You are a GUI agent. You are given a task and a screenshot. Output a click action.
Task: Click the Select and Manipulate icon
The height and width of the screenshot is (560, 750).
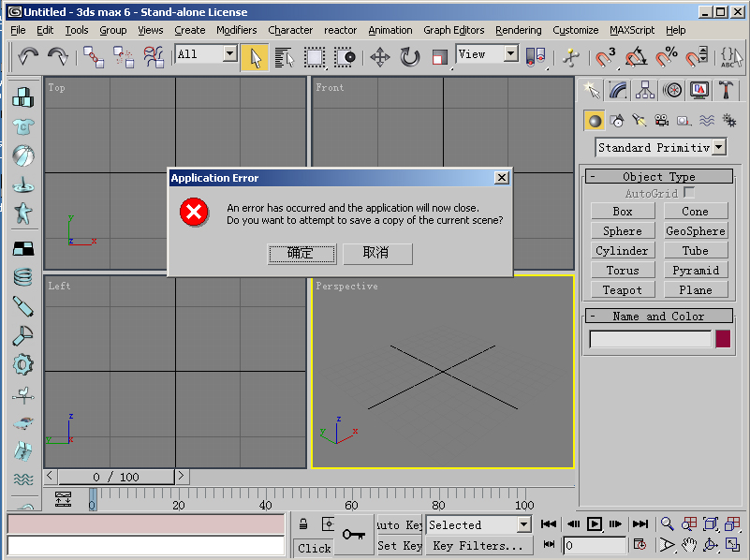point(570,57)
